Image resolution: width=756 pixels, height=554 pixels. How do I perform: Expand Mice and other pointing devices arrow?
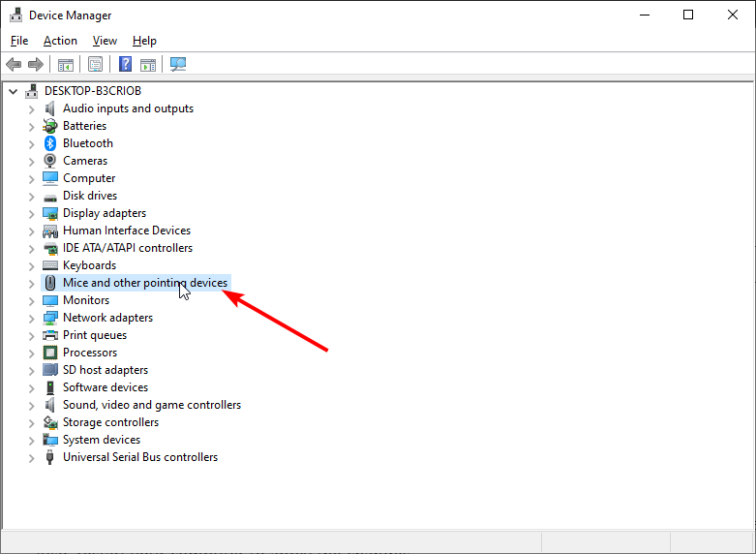pos(31,284)
